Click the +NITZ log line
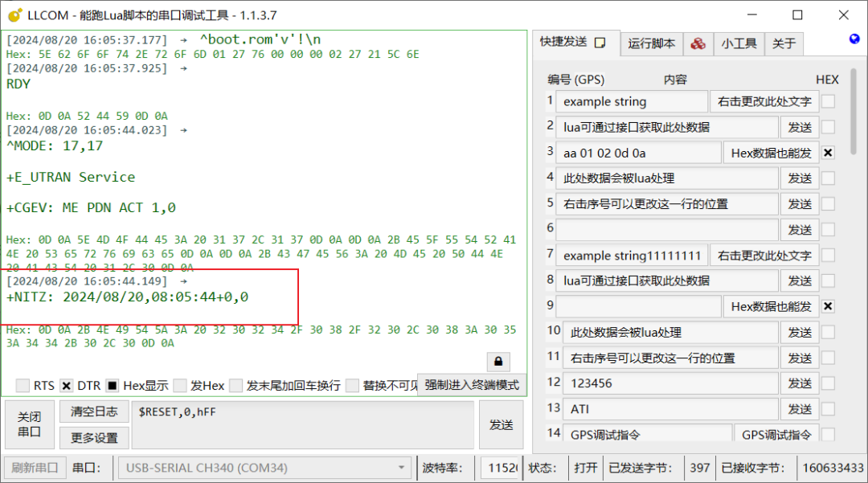Viewport: 868px width, 483px height. point(127,297)
